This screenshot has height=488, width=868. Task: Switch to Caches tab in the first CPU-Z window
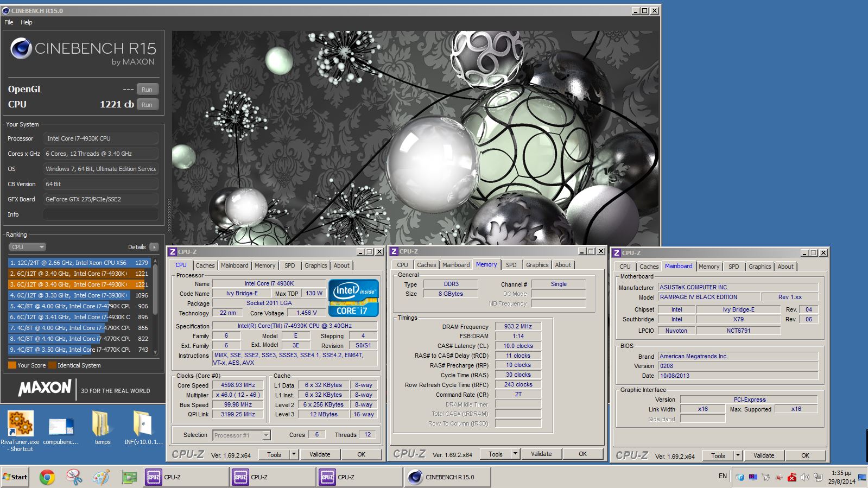pyautogui.click(x=205, y=265)
